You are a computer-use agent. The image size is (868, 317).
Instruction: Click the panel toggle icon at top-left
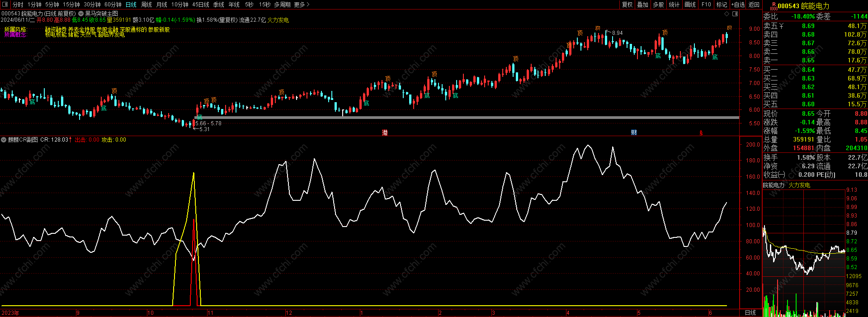point(5,5)
